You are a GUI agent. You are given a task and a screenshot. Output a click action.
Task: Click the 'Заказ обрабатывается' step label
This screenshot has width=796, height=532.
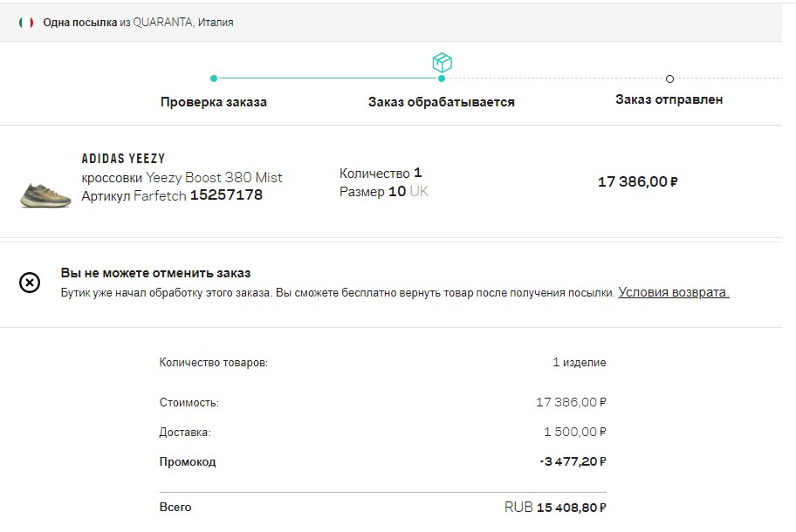point(442,102)
